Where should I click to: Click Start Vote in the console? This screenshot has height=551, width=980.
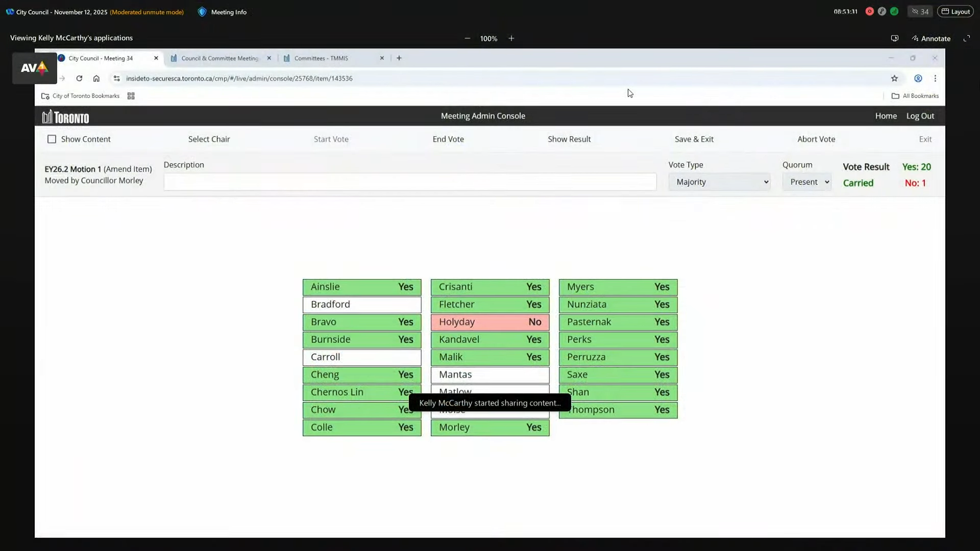331,139
